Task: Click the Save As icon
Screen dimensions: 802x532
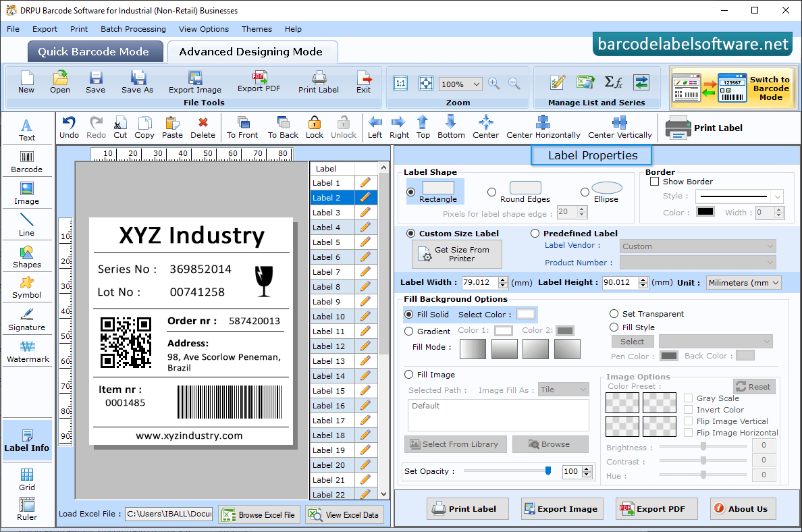Action: click(137, 82)
